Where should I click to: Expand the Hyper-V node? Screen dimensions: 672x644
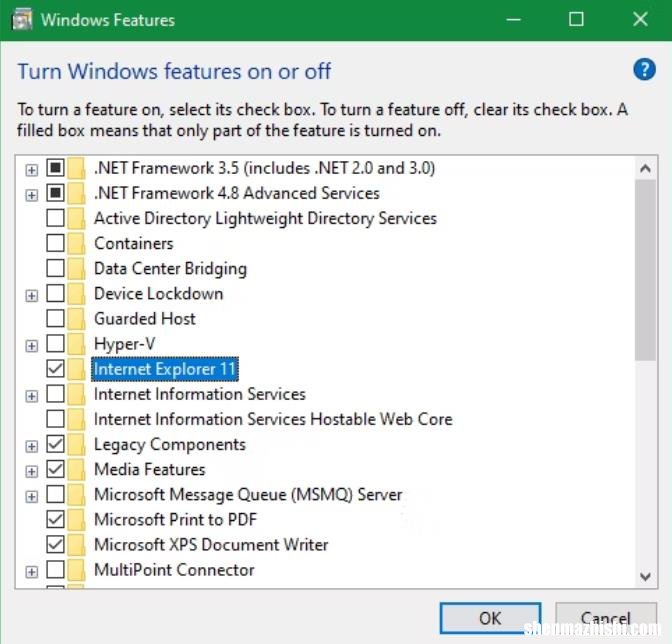click(31, 346)
